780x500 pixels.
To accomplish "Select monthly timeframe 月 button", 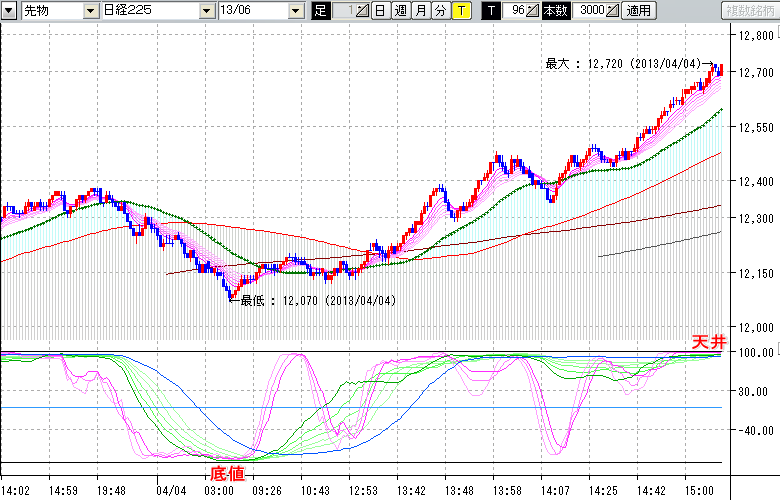I will (421, 11).
